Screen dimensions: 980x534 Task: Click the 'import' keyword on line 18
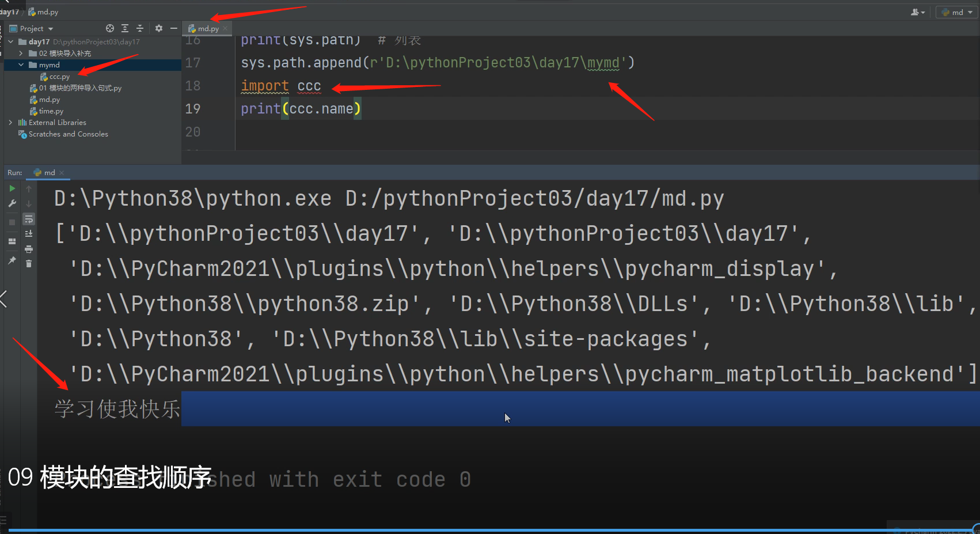[x=265, y=86]
